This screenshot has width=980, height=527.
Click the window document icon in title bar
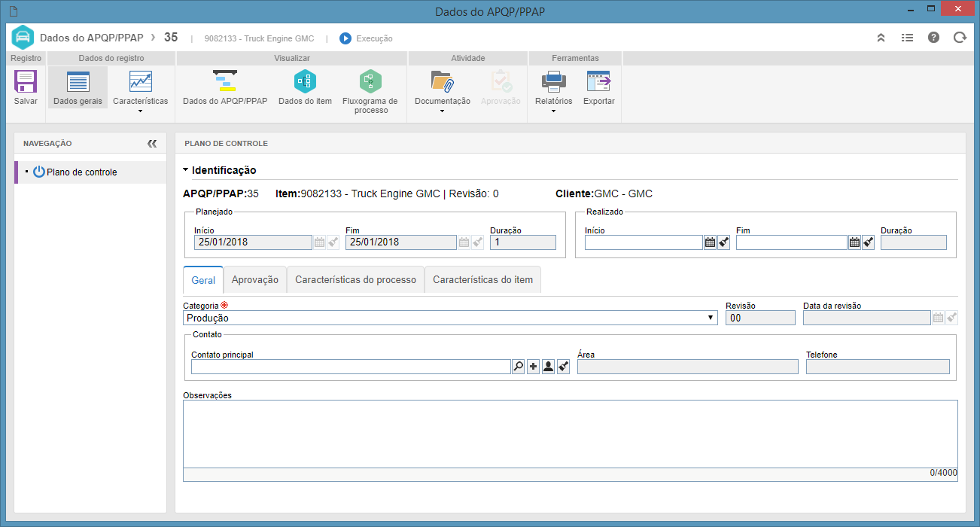[x=13, y=11]
